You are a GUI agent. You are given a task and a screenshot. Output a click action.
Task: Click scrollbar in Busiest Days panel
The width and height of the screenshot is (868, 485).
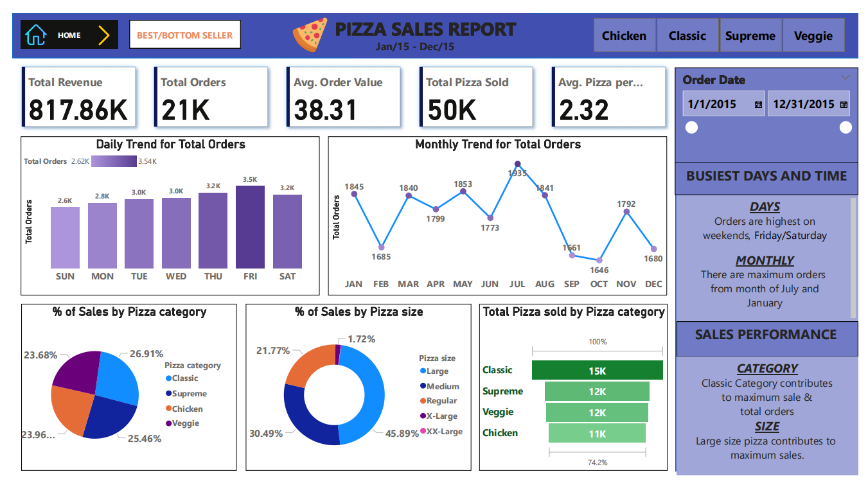[853, 257]
